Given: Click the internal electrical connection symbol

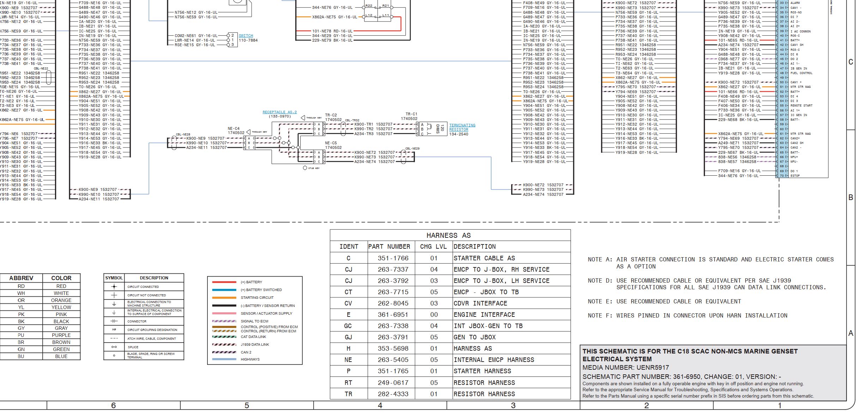Looking at the screenshot, I should click(x=114, y=313).
